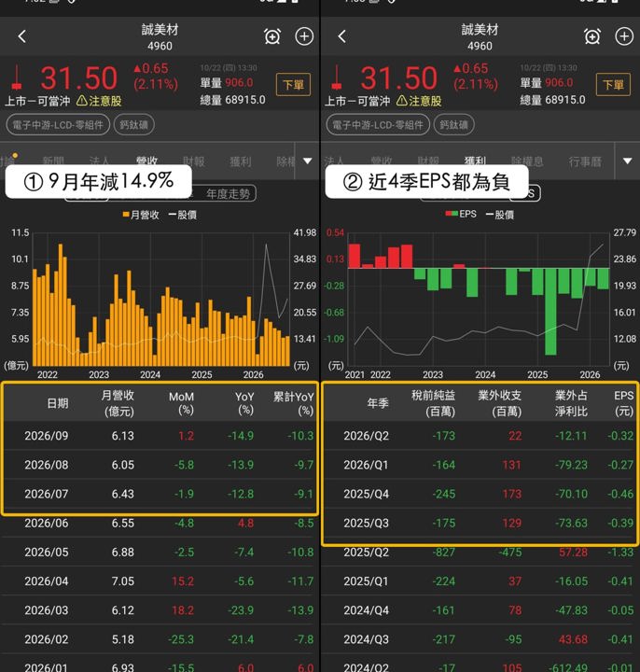640x672 pixels.
Task: Expand the tab list dropdown on right screen
Action: pos(628,161)
